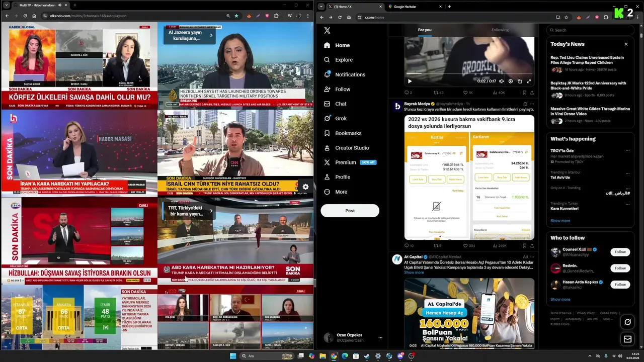
Task: Repost the video post with 43 reposts
Action: click(x=439, y=93)
